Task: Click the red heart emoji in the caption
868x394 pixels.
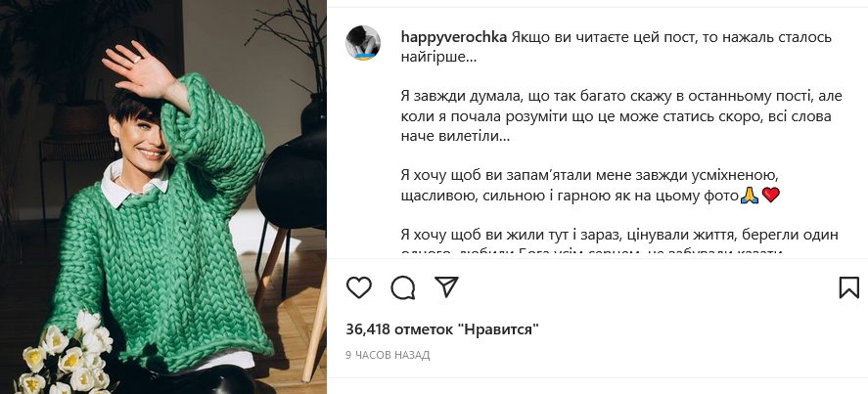Action: [x=770, y=195]
